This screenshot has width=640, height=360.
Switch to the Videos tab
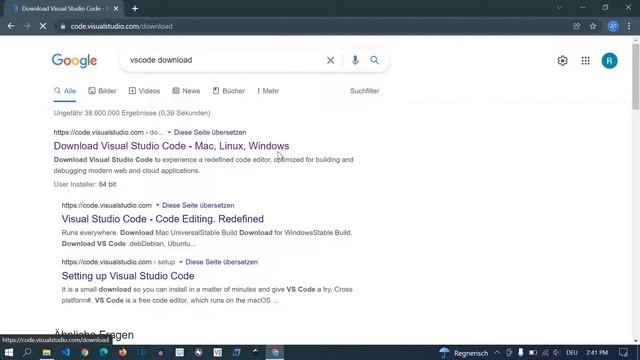[144, 91]
